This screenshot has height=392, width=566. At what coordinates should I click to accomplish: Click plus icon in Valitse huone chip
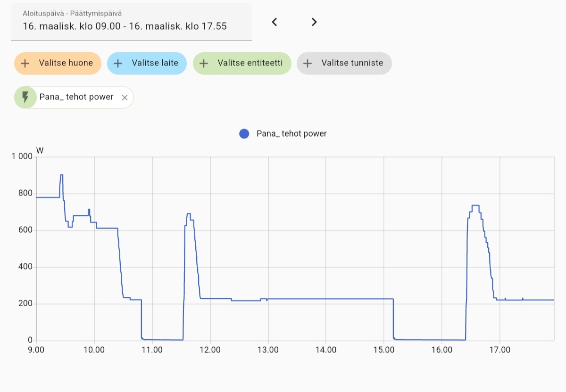(x=25, y=63)
